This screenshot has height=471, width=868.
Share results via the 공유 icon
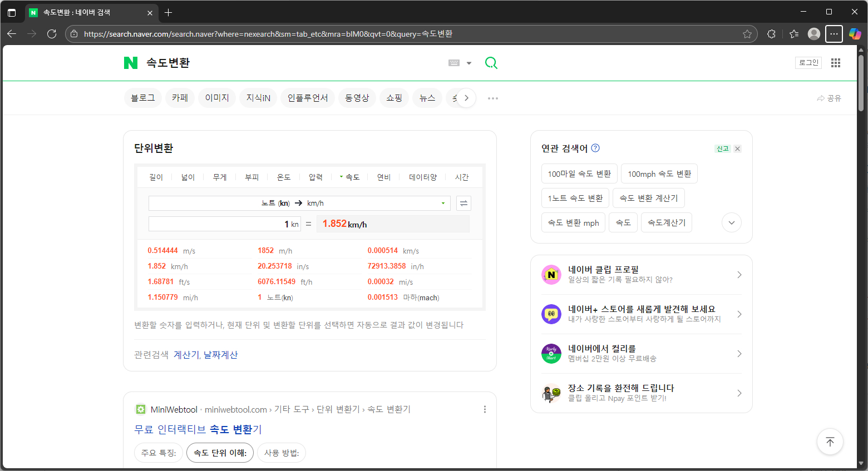(x=828, y=98)
